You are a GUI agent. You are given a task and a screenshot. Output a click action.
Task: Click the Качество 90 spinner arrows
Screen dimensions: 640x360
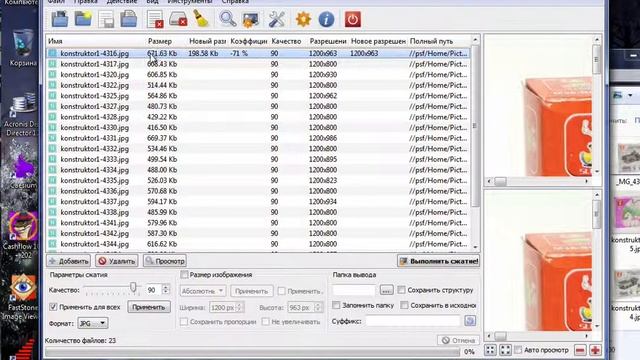(165, 290)
